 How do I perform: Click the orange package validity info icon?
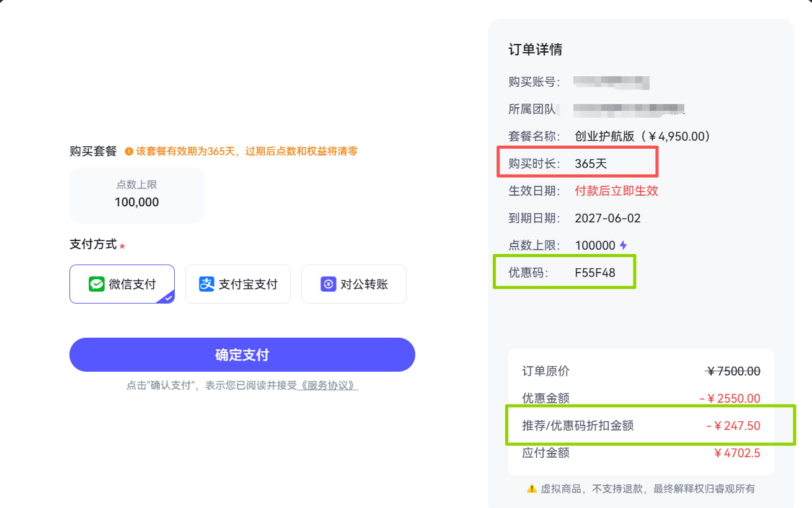click(129, 151)
